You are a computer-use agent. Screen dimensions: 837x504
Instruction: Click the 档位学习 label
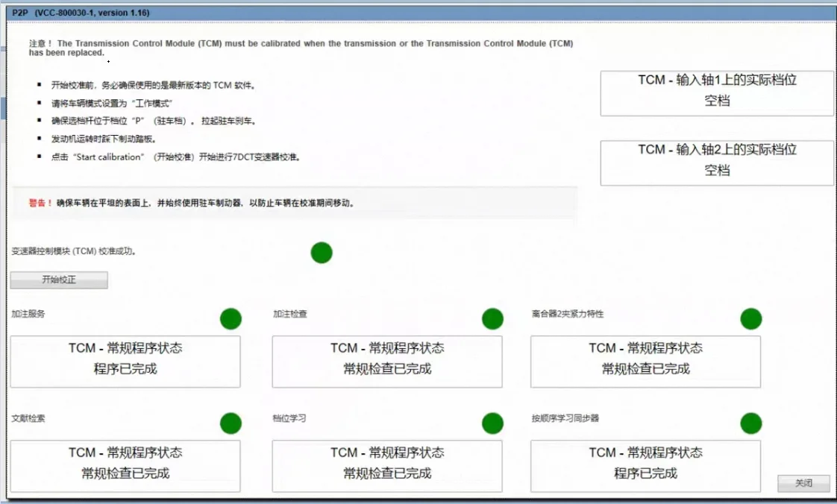(289, 419)
